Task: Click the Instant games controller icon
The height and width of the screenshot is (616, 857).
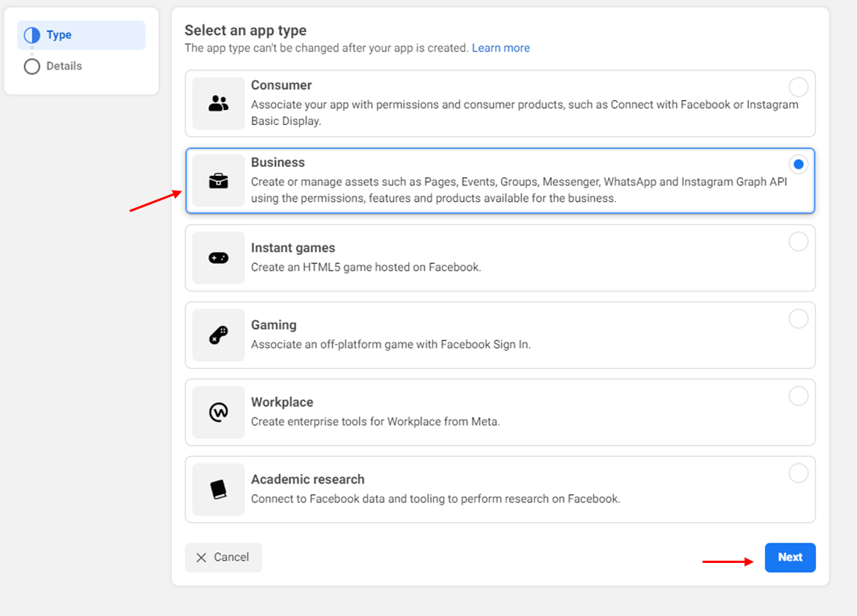Action: coord(218,258)
